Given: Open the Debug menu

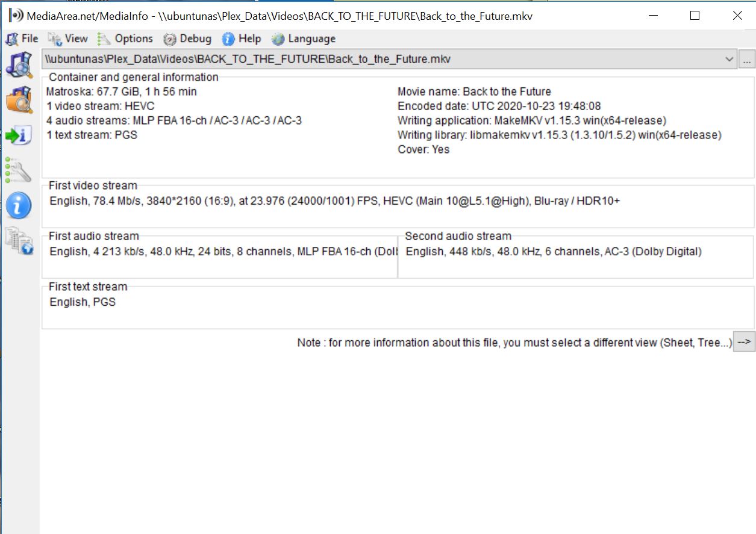Looking at the screenshot, I should pos(187,39).
